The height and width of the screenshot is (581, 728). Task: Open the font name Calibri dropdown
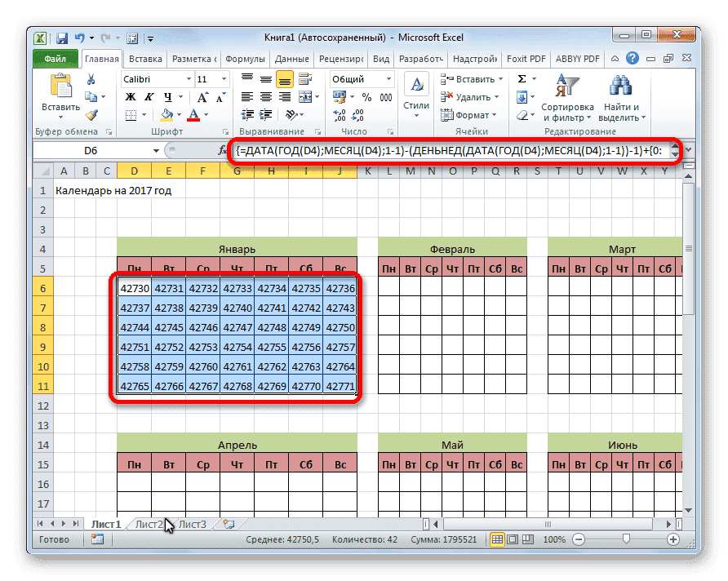click(188, 78)
